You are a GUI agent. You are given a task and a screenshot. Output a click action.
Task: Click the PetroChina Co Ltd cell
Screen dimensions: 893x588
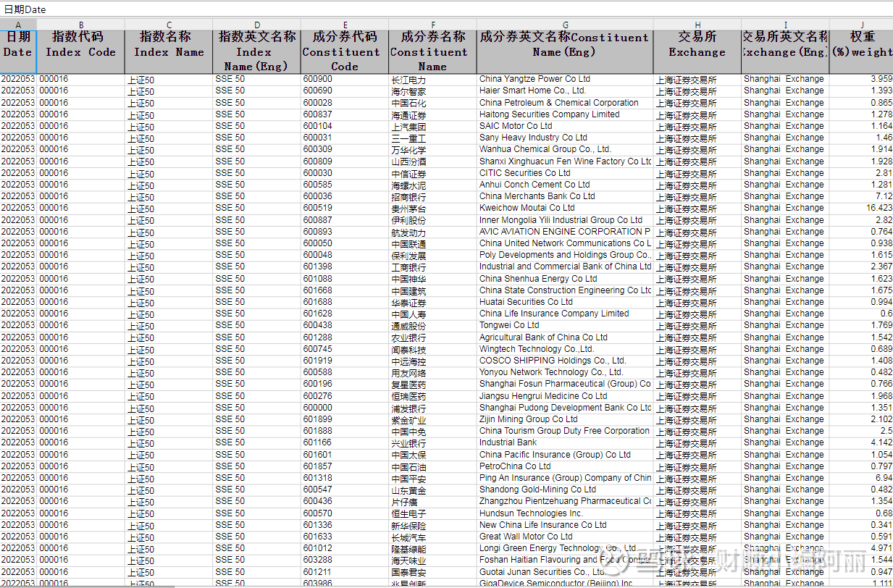point(565,466)
